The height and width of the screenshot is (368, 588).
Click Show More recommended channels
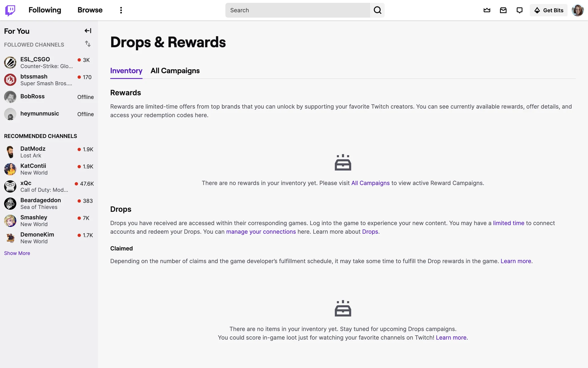point(17,253)
